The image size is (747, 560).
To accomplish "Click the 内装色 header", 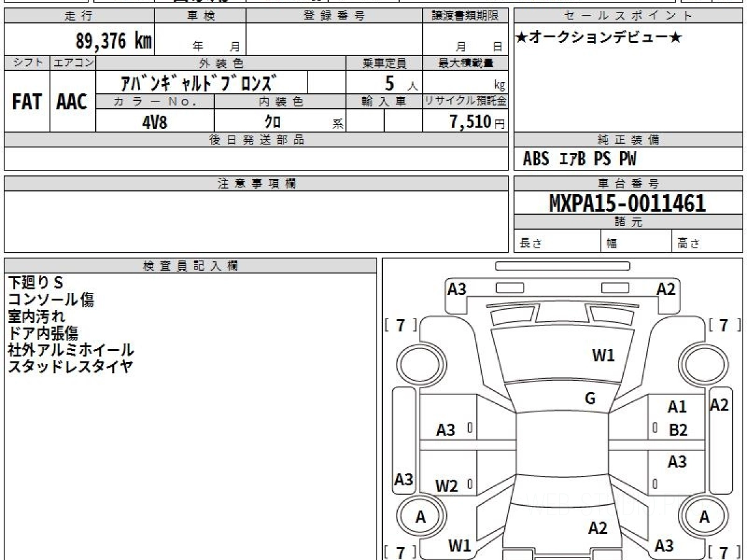I will coord(280,101).
